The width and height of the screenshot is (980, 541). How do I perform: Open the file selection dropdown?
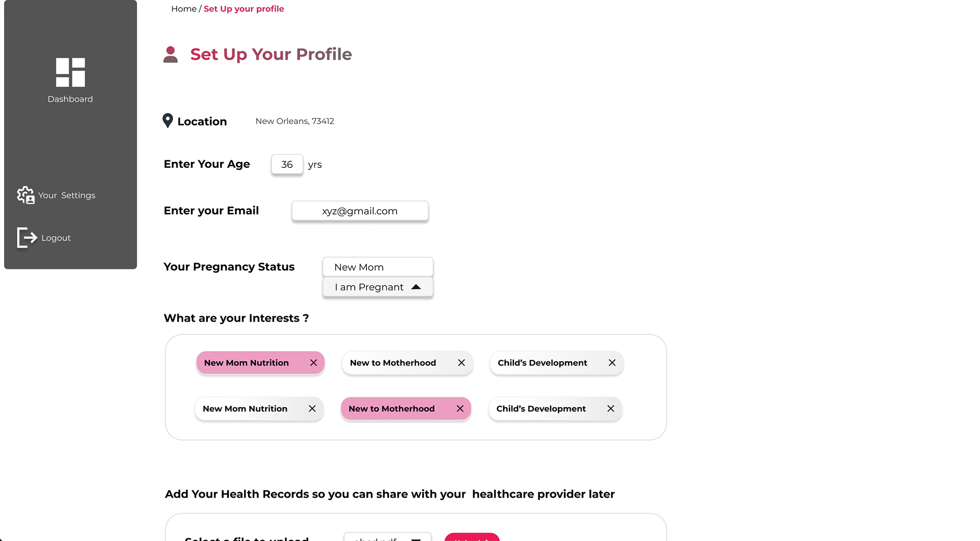tap(415, 538)
